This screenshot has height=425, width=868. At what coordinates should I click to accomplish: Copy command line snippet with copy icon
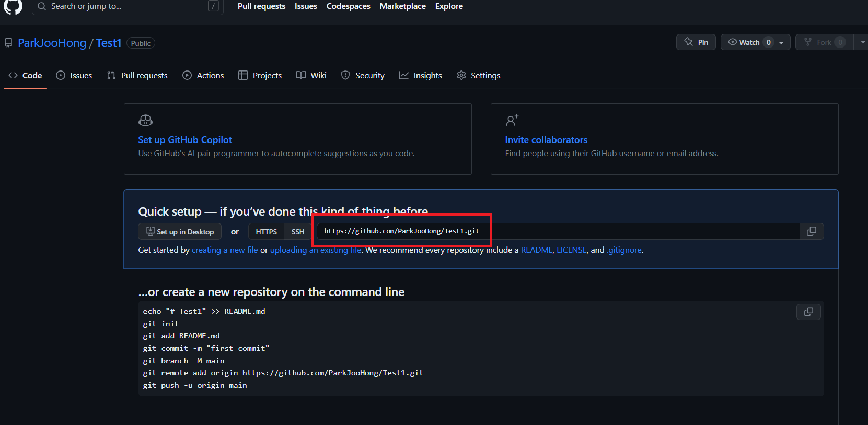coord(808,312)
